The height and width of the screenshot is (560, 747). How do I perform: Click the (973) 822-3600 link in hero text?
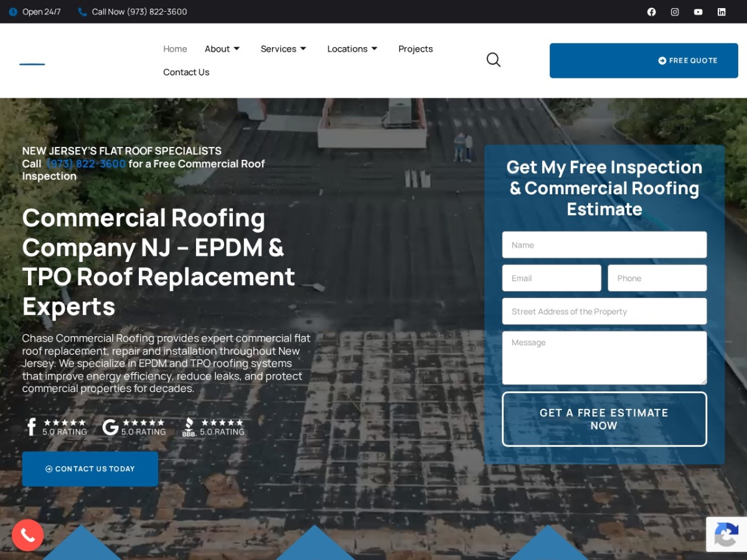86,164
